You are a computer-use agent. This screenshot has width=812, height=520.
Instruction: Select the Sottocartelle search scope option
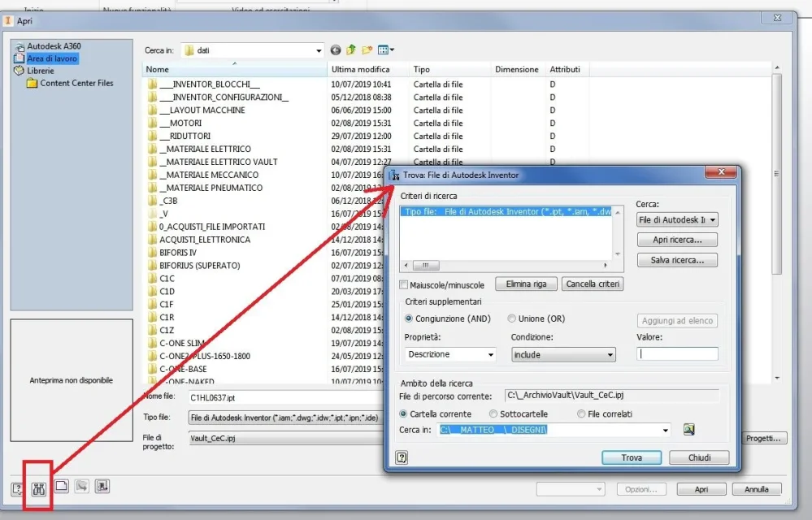tap(493, 414)
